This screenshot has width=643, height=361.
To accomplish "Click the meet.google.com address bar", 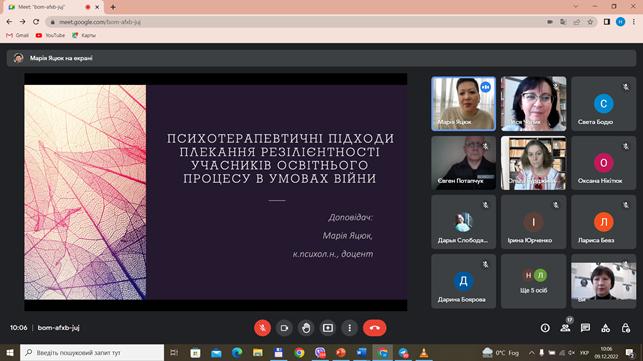I will click(295, 22).
